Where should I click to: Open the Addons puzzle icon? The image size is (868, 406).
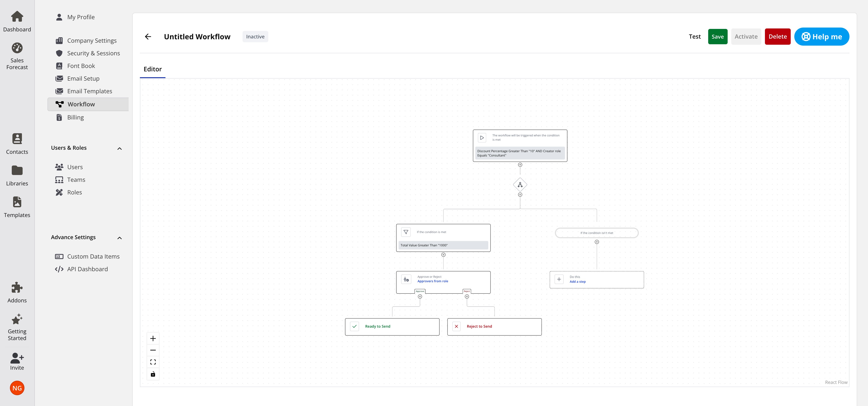tap(17, 288)
